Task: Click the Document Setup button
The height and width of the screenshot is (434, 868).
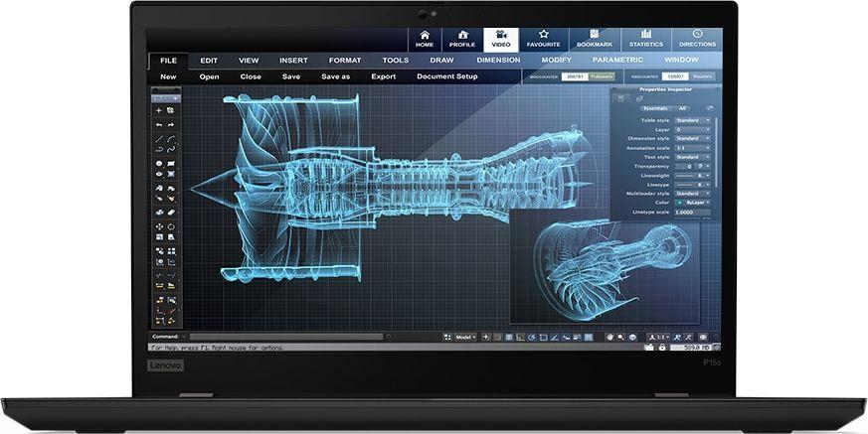Action: pyautogui.click(x=446, y=76)
